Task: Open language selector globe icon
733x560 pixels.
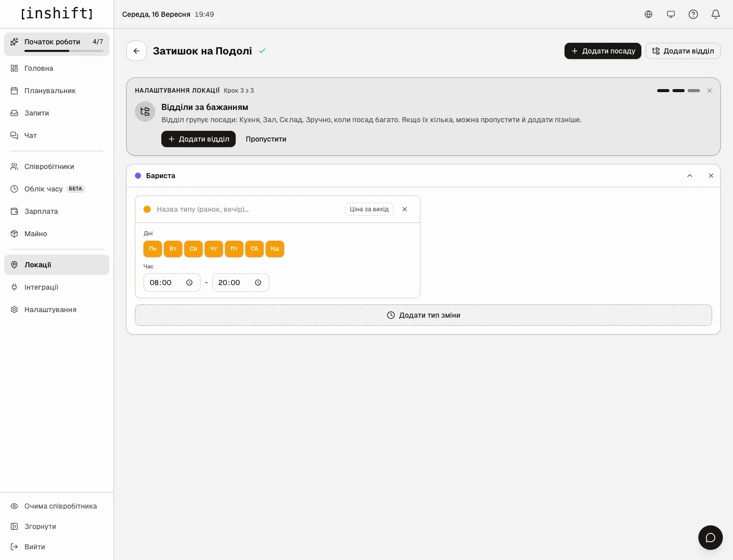Action: coord(649,14)
